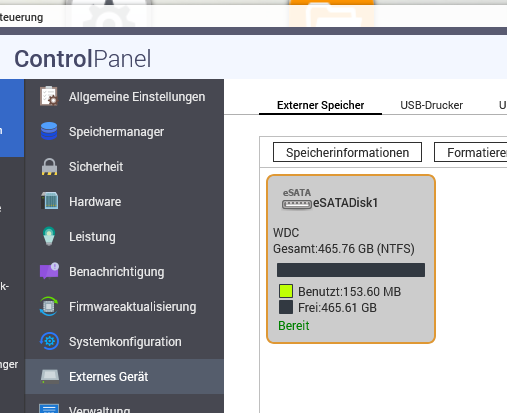Click the Firmwareaktualisierung refresh chip icon
Screen dimensions: 507x413
pyautogui.click(x=49, y=306)
